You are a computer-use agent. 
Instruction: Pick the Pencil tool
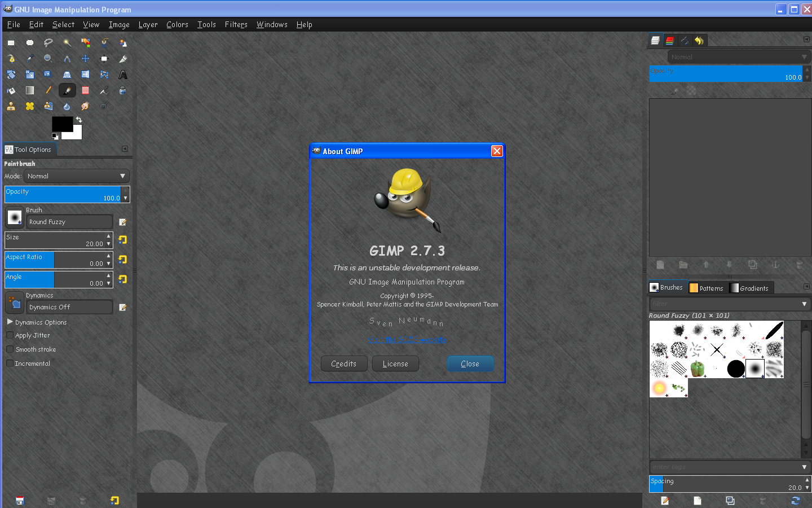click(x=48, y=90)
